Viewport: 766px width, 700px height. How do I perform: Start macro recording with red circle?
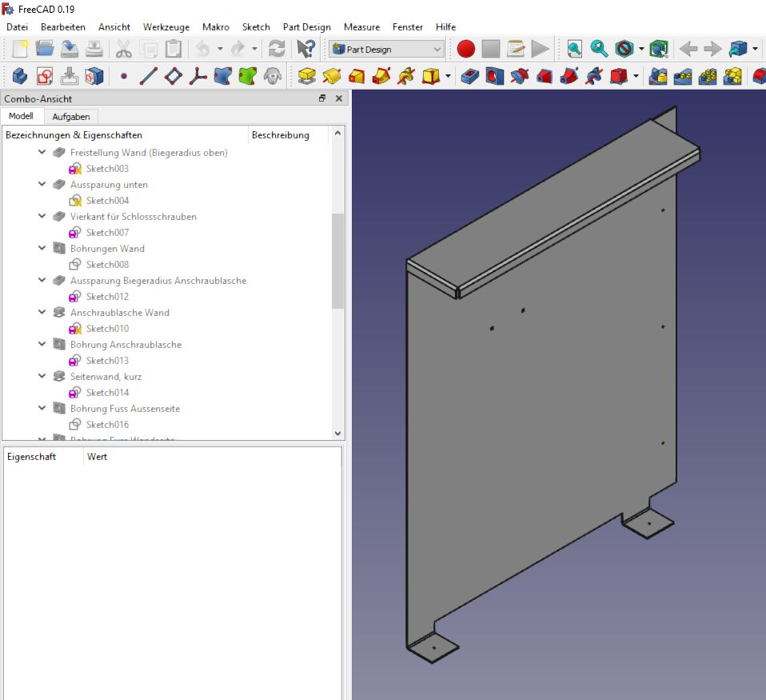(x=466, y=49)
